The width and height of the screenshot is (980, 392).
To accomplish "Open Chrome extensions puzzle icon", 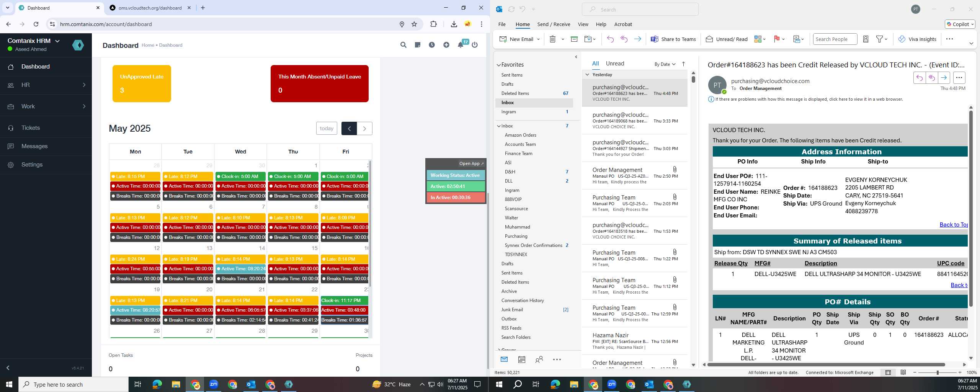I will point(433,24).
